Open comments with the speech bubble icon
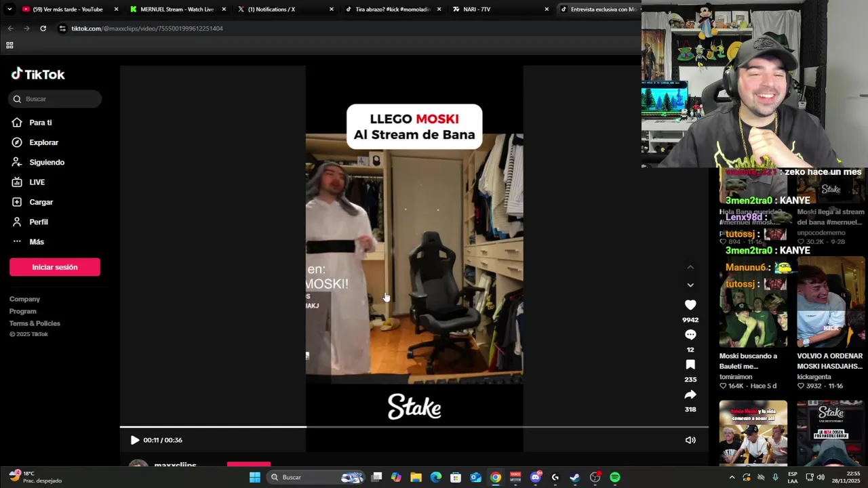 (690, 335)
